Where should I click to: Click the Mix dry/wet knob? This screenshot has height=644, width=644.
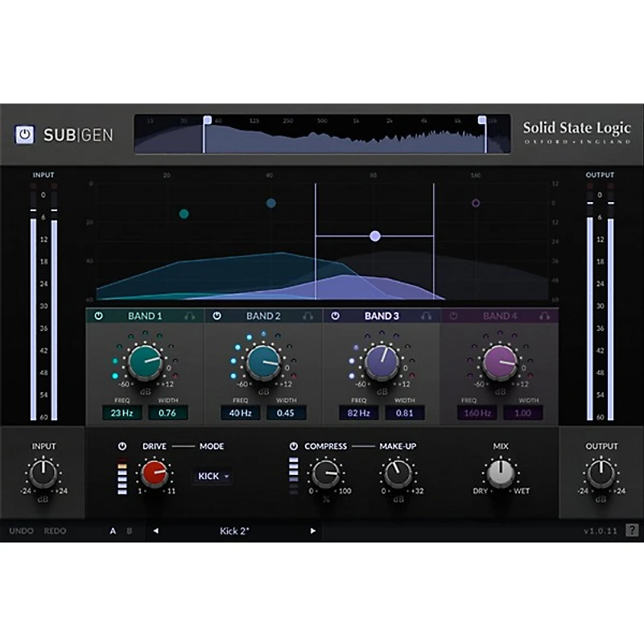tap(501, 473)
